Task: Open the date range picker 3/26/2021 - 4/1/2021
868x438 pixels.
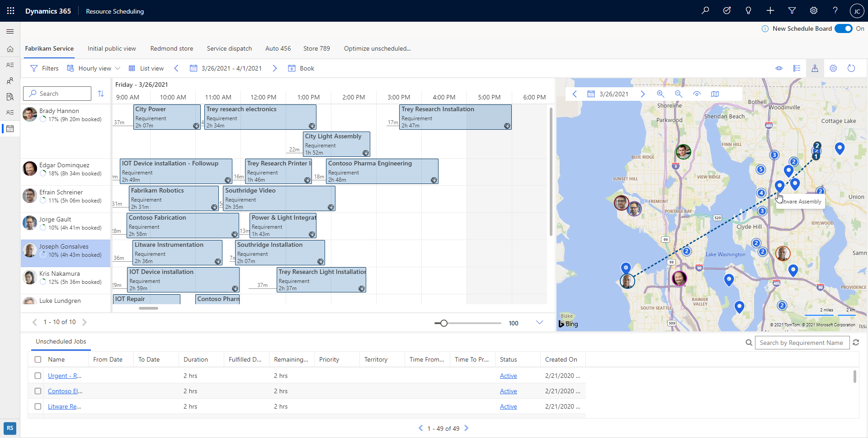Action: tap(226, 68)
